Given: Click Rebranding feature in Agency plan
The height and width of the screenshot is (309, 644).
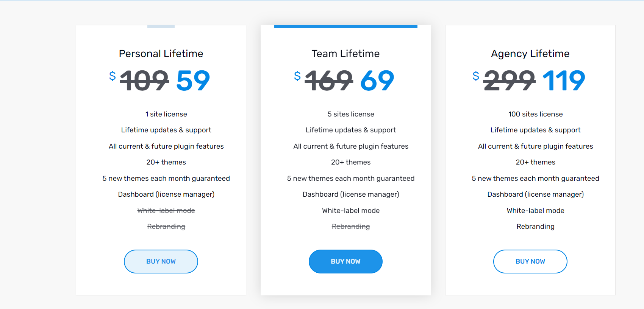Looking at the screenshot, I should [x=535, y=227].
